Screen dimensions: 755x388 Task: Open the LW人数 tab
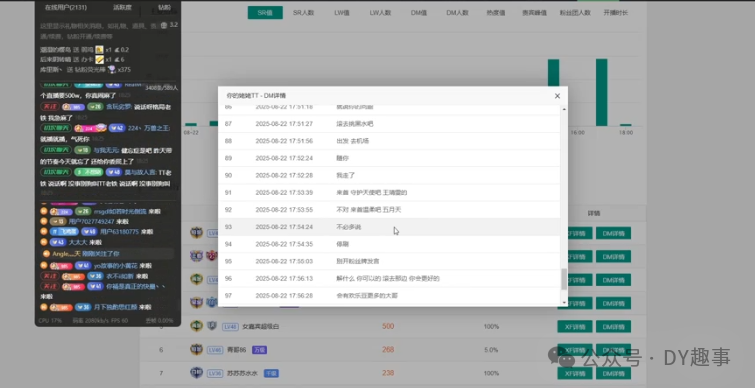coord(380,13)
